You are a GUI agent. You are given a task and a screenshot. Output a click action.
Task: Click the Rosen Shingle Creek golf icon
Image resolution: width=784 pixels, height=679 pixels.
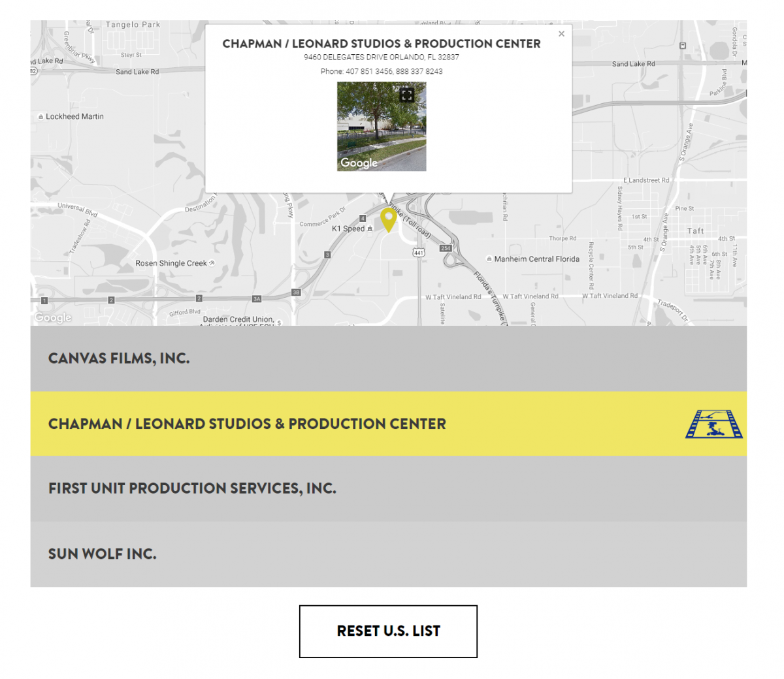[212, 263]
